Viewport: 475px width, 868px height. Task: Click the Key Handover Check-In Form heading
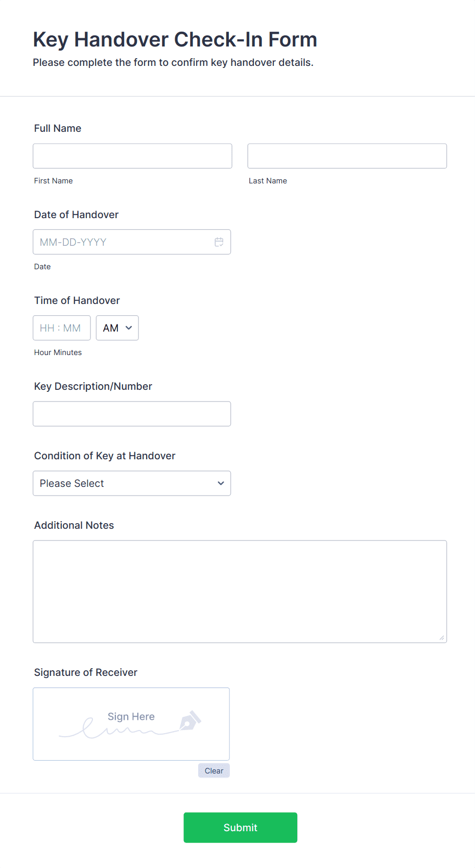[x=175, y=40]
